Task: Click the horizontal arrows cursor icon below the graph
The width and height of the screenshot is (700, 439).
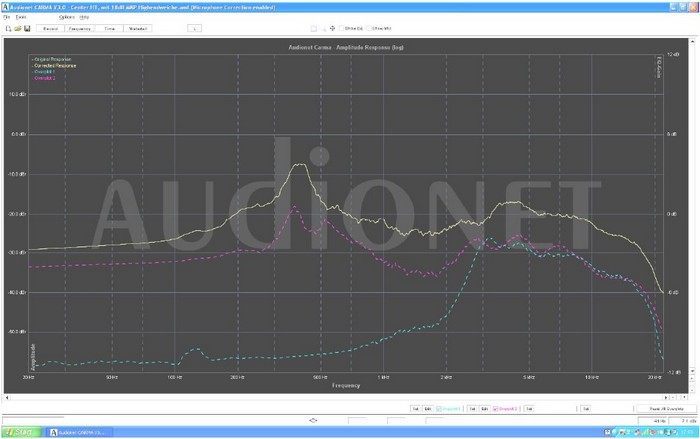Action: tap(313, 420)
